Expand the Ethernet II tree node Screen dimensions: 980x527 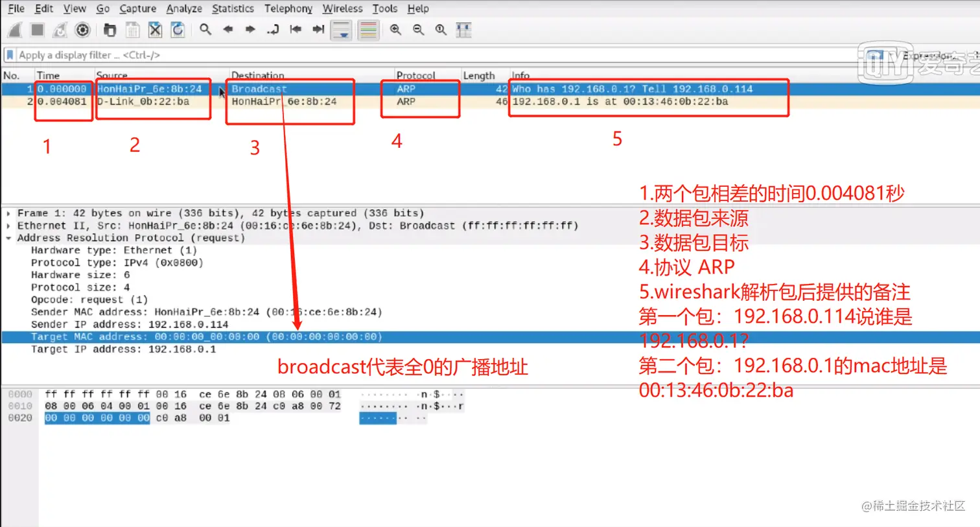(x=8, y=226)
